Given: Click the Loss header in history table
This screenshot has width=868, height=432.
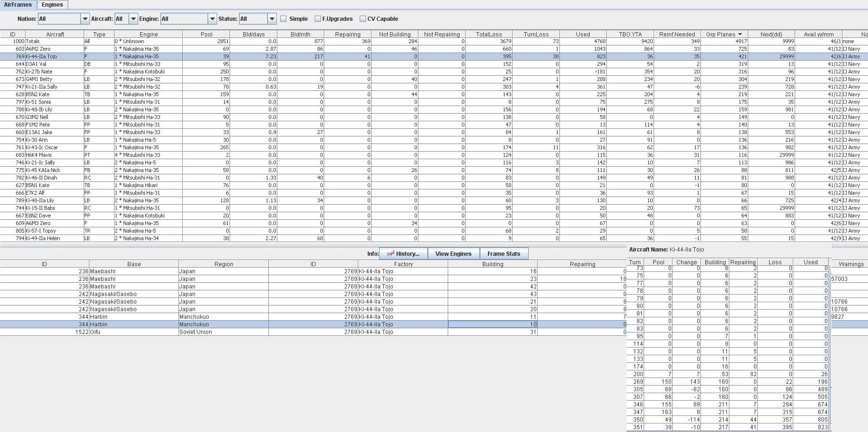Looking at the screenshot, I should (x=775, y=262).
